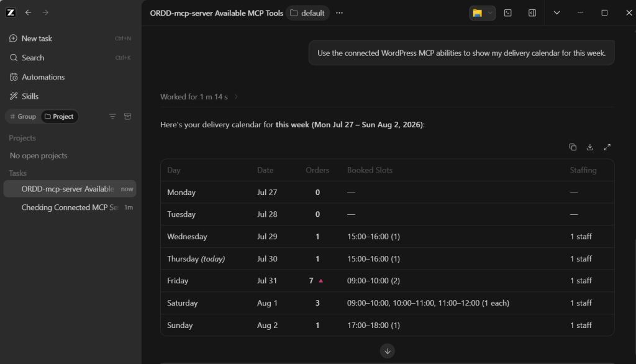Click the Day column header
Image resolution: width=636 pixels, height=364 pixels.
coord(174,170)
